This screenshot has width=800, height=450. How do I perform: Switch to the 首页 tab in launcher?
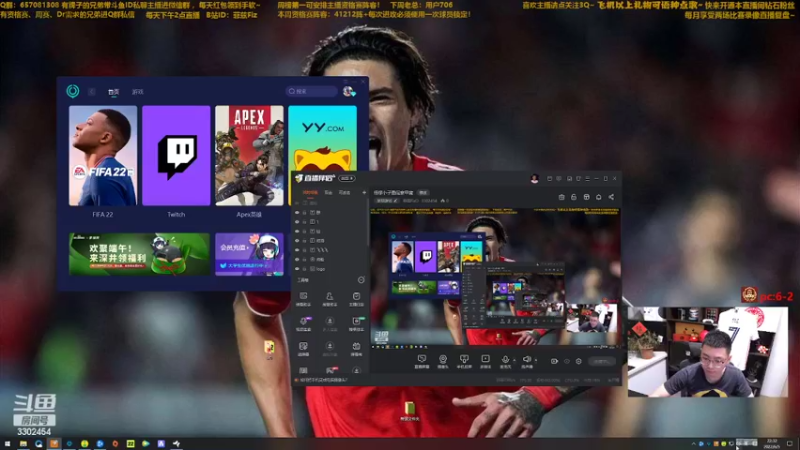tap(113, 92)
